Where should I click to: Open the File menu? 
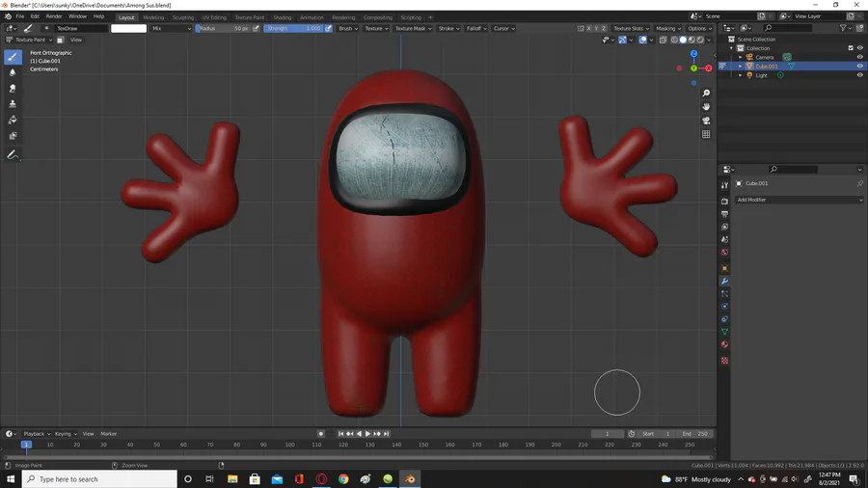(20, 16)
